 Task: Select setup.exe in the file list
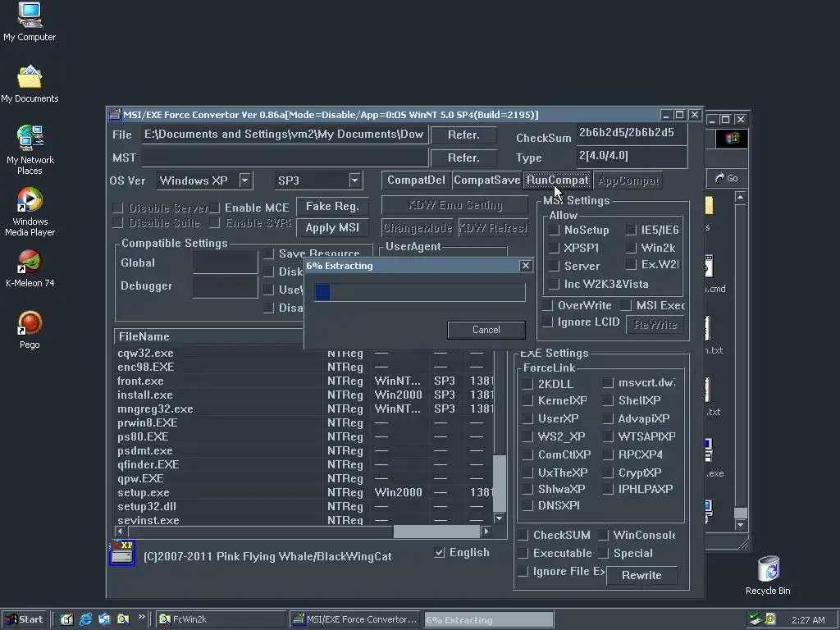tap(143, 492)
